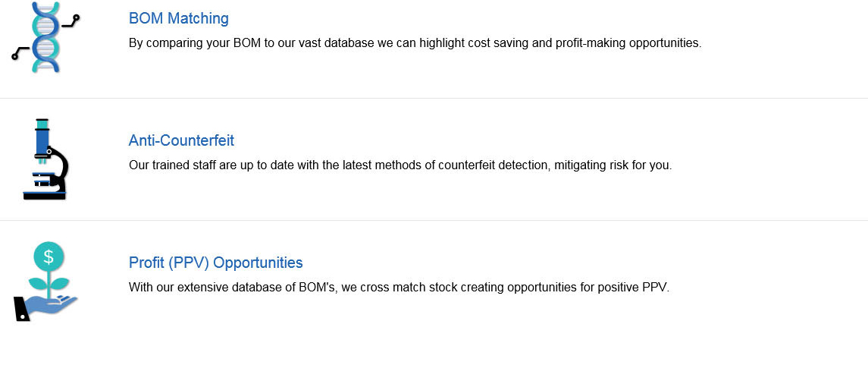Open the Profit (PPV) Opportunities heading link

point(216,262)
